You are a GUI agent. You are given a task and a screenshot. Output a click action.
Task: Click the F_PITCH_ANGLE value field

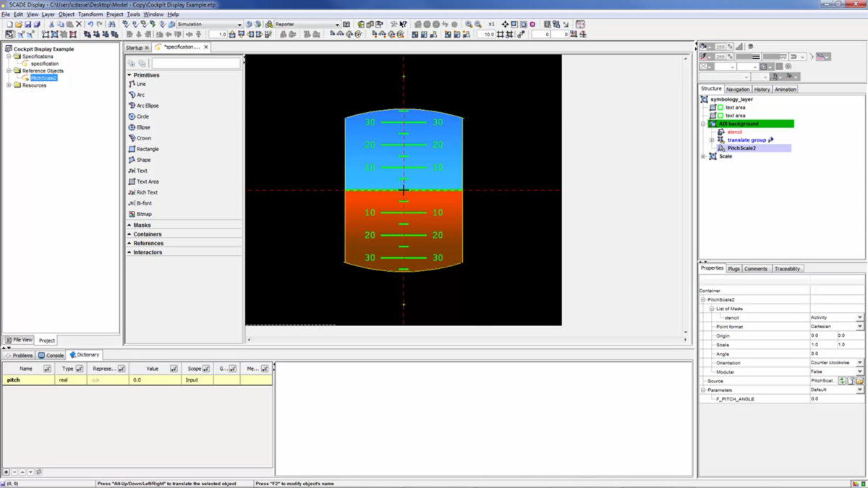pyautogui.click(x=835, y=398)
